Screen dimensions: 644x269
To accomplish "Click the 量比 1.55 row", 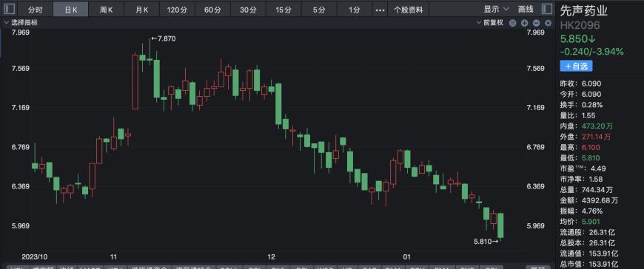I will click(x=578, y=115).
